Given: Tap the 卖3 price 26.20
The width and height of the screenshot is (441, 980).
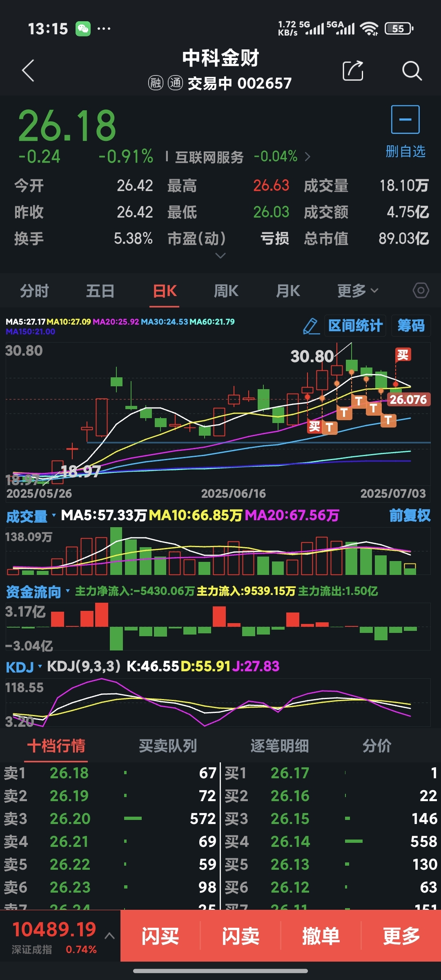Looking at the screenshot, I should (70, 819).
